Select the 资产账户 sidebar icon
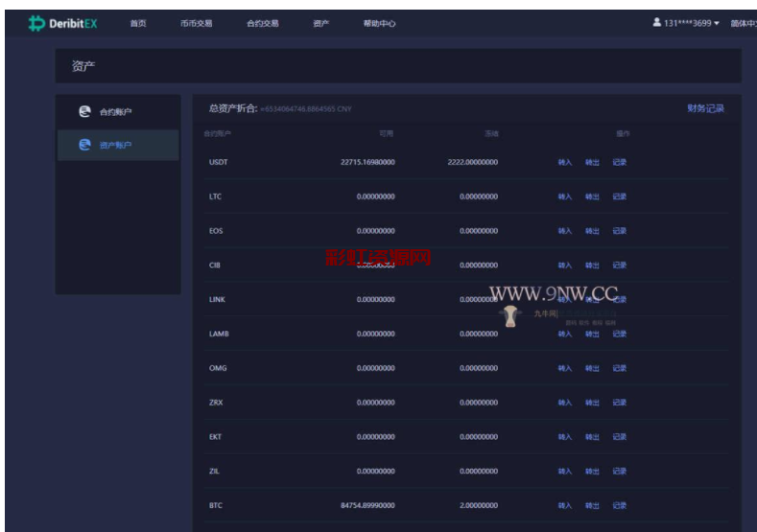This screenshot has width=757, height=532. 84,146
